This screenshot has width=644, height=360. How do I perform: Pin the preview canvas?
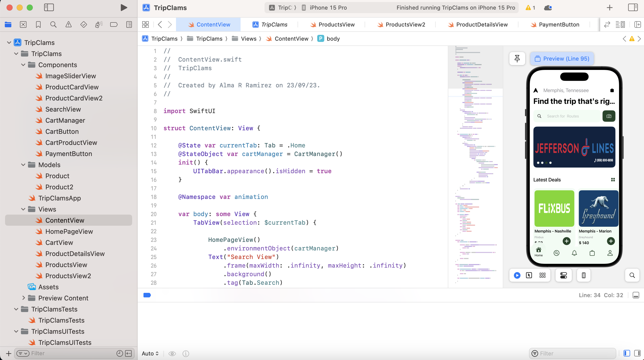coord(517,59)
